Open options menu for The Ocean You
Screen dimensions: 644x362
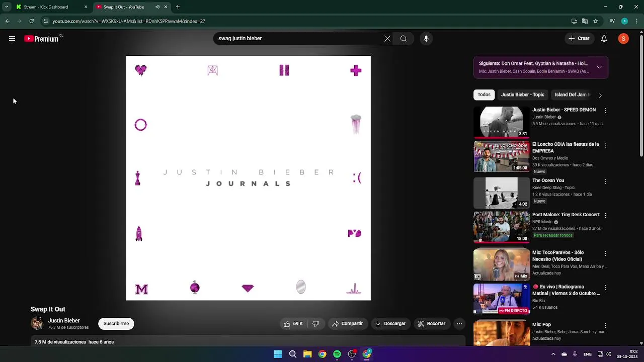606,182
